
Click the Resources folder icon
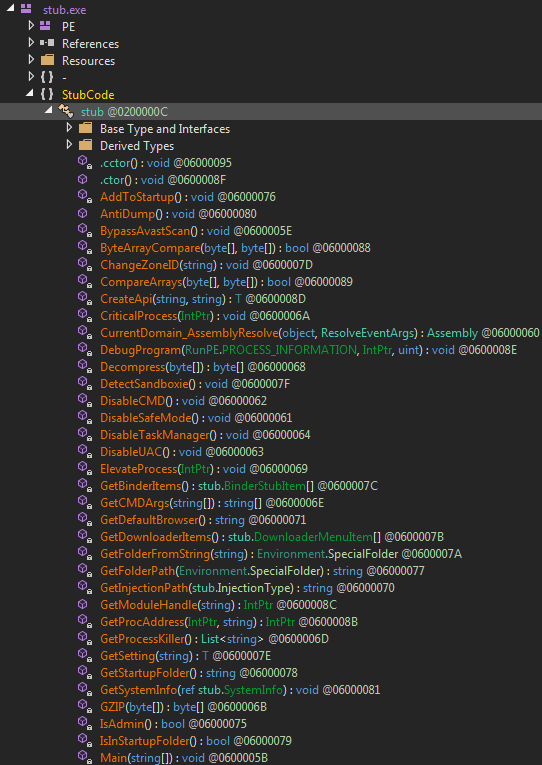[x=47, y=60]
